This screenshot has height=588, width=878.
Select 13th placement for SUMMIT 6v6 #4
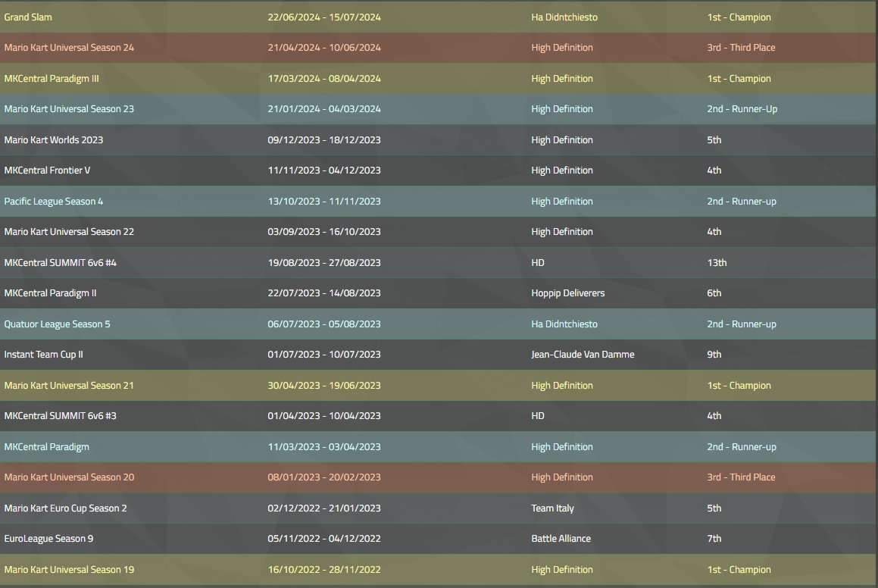[x=717, y=263]
